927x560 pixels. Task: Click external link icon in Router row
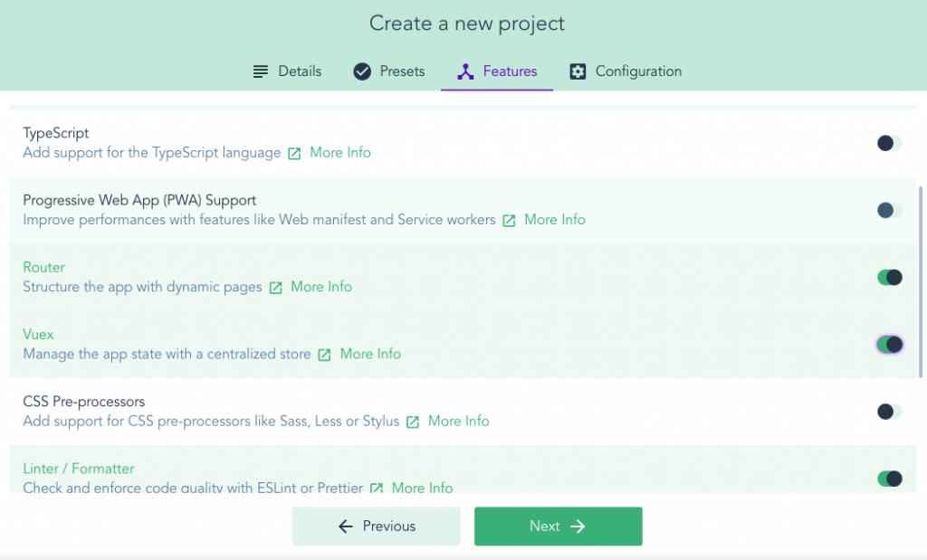coord(275,288)
